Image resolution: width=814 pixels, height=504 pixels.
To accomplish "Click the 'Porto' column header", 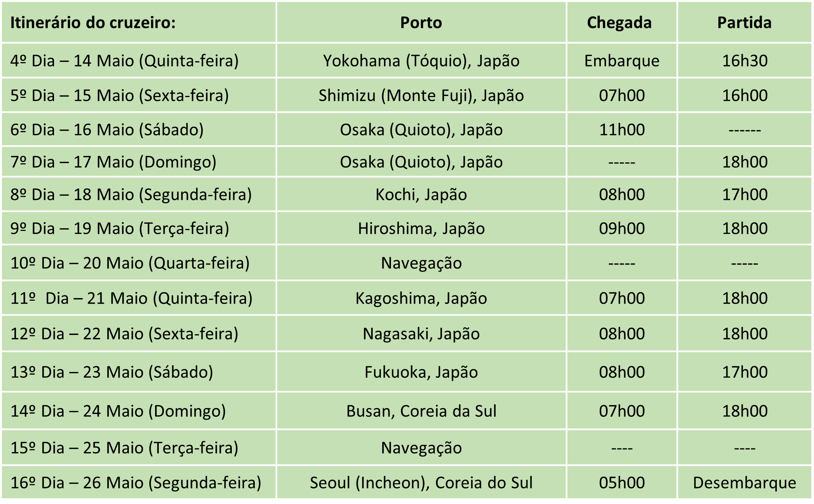I will tap(421, 23).
